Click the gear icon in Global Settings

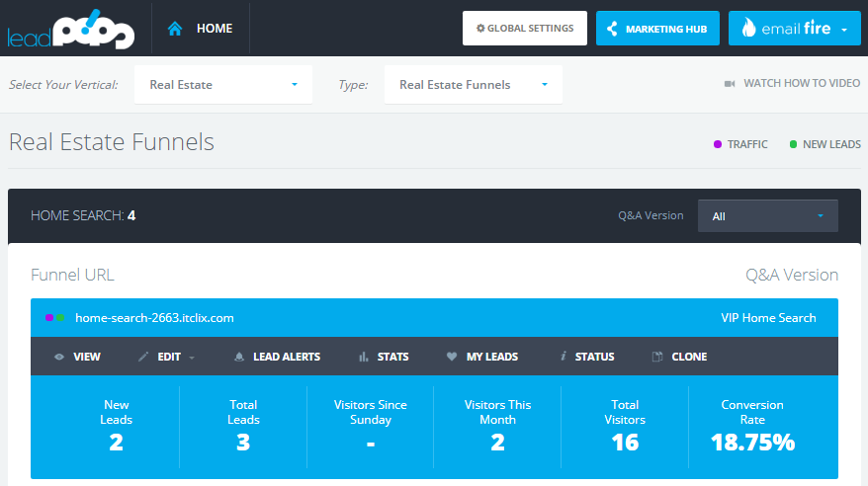[x=480, y=29]
